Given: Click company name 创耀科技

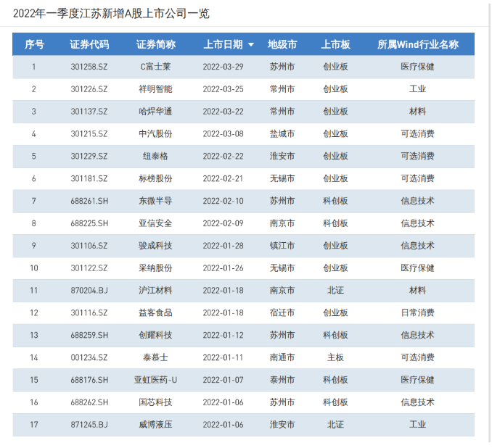Looking at the screenshot, I should (x=155, y=336).
